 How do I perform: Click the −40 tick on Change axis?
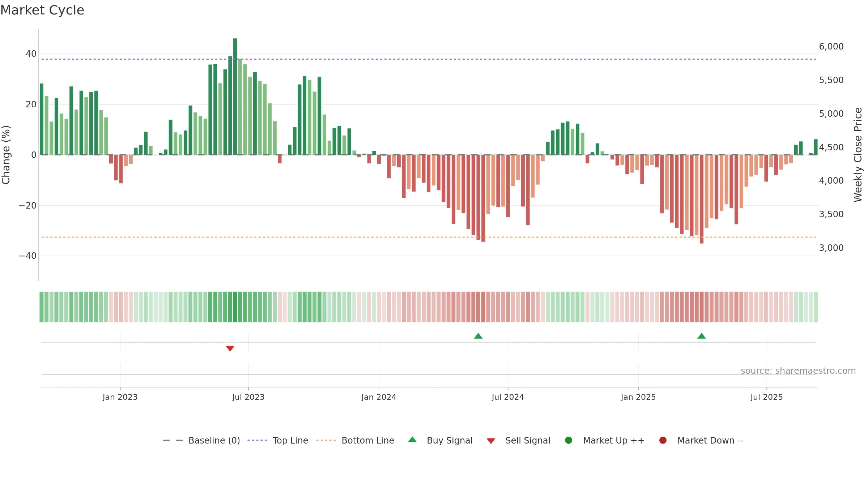coord(28,256)
